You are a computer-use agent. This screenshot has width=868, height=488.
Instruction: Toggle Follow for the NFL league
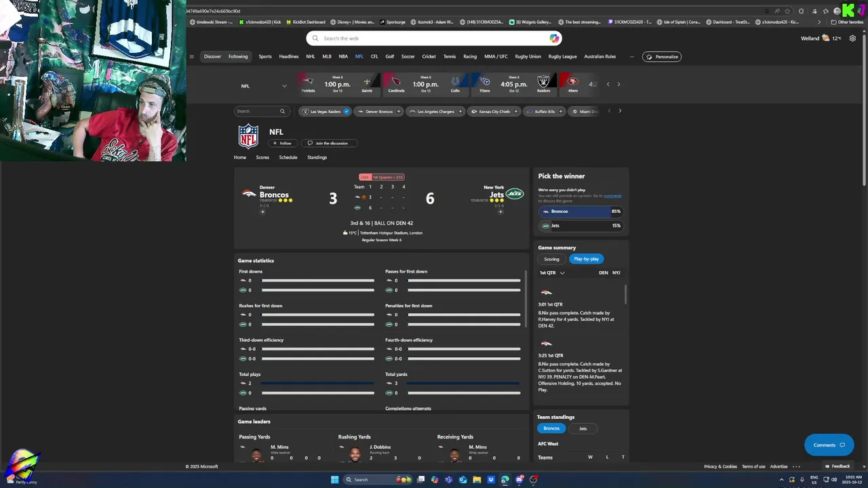point(282,143)
